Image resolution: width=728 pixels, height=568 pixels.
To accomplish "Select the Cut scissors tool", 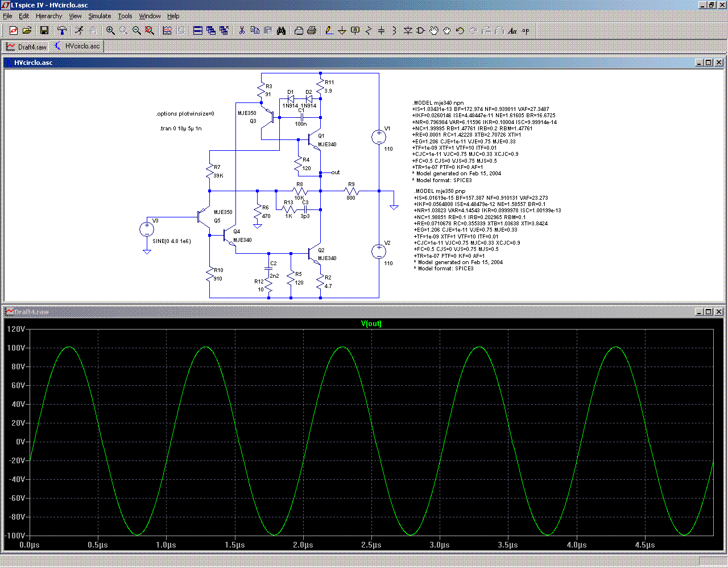I will point(242,31).
